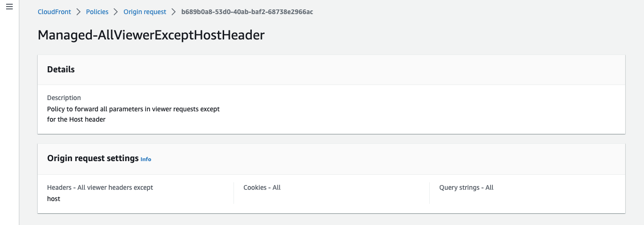This screenshot has height=225, width=644.
Task: Click chevron separator after Policies breadcrumb
Action: pos(116,12)
